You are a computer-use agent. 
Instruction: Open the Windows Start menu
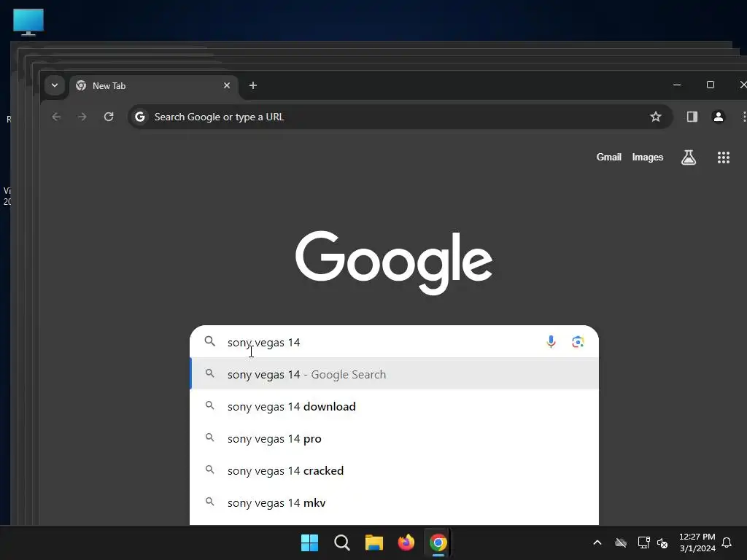pos(309,542)
